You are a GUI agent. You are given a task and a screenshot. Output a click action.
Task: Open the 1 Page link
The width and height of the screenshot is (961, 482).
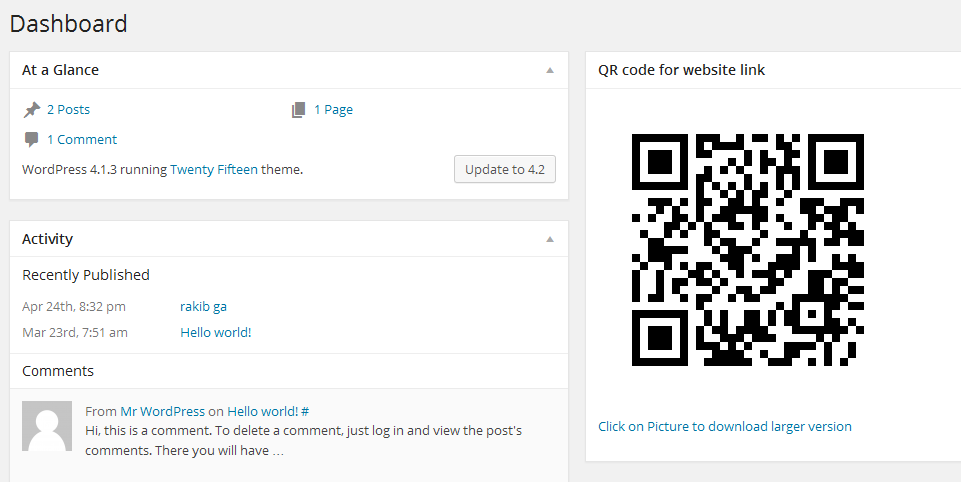click(x=333, y=110)
